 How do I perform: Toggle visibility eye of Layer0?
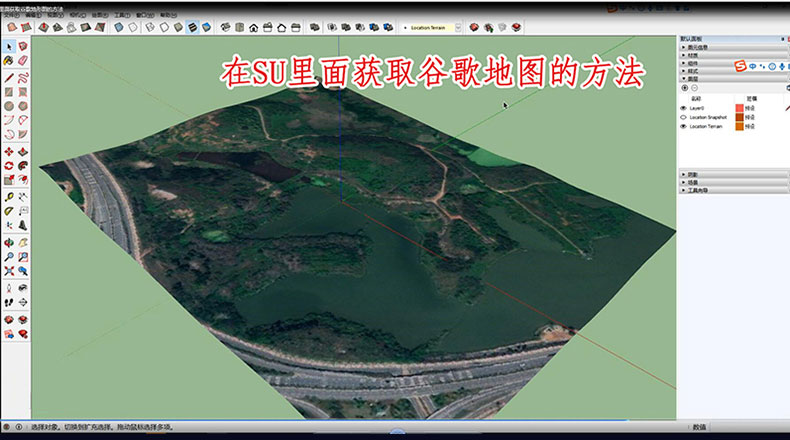pyautogui.click(x=684, y=108)
